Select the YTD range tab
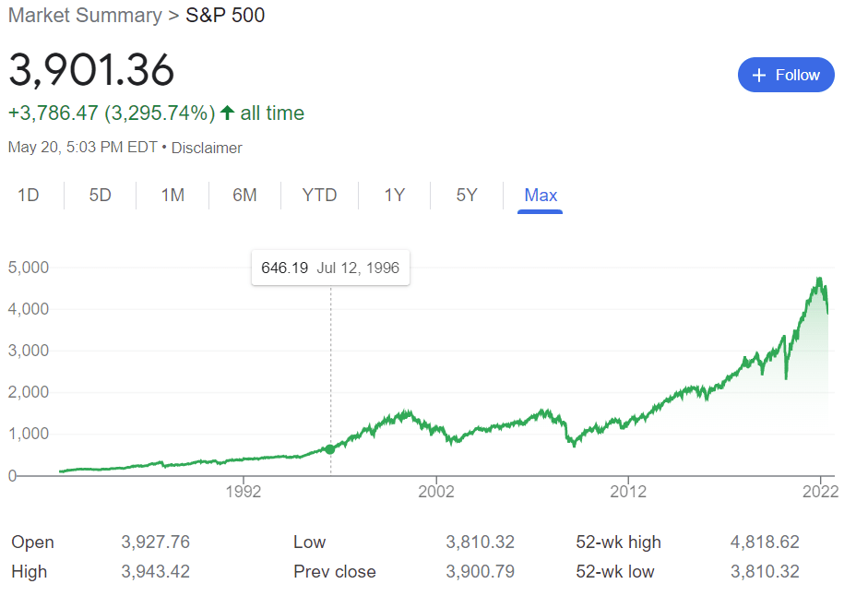Image resolution: width=868 pixels, height=596 pixels. (319, 195)
